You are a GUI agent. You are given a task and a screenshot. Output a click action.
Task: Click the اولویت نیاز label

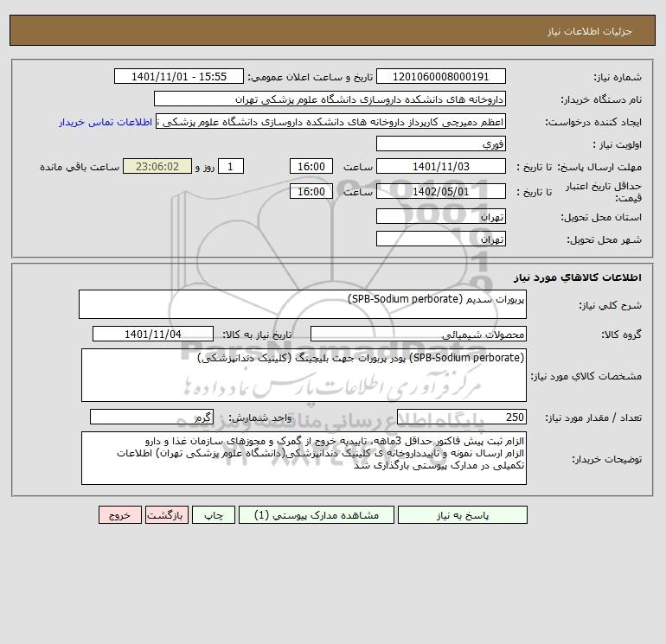(618, 144)
